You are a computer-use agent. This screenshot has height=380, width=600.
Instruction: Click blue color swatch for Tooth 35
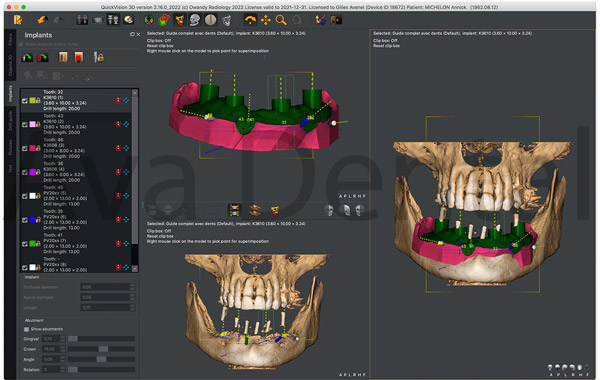click(33, 220)
